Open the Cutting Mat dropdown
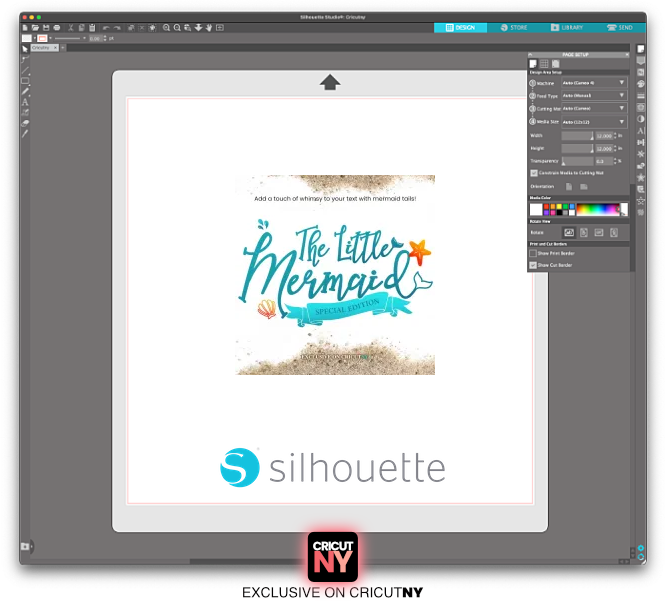Screen dimensions: 665x604 click(x=594, y=109)
